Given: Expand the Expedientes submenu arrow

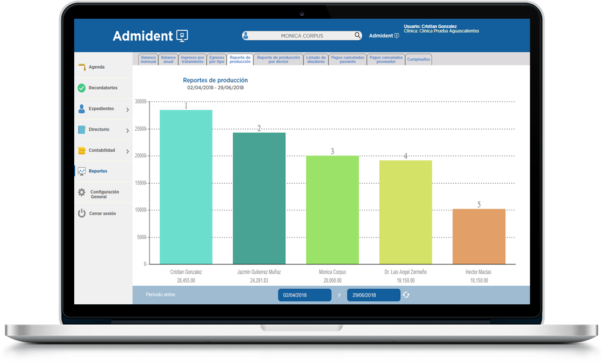Looking at the screenshot, I should click(x=127, y=110).
